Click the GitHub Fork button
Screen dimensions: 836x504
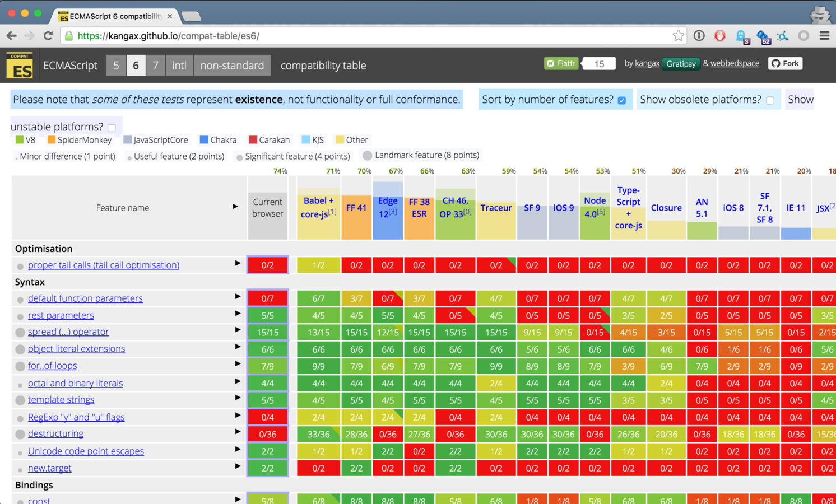[785, 63]
